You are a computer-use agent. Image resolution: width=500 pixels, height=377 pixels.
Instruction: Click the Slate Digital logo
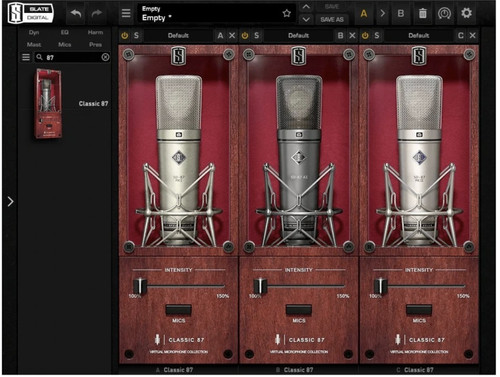[x=31, y=13]
